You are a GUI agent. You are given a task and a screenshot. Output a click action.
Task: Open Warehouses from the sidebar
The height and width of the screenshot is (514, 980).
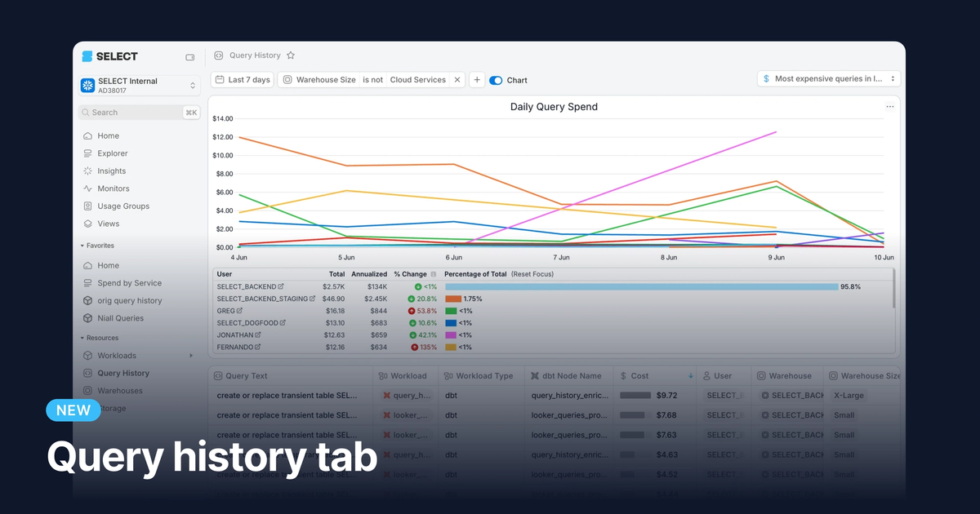coord(87,390)
